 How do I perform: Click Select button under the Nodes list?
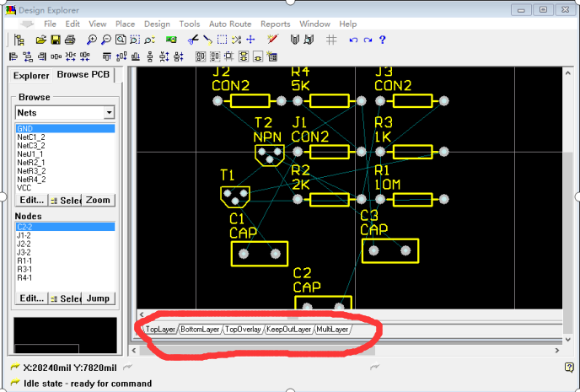(x=65, y=298)
